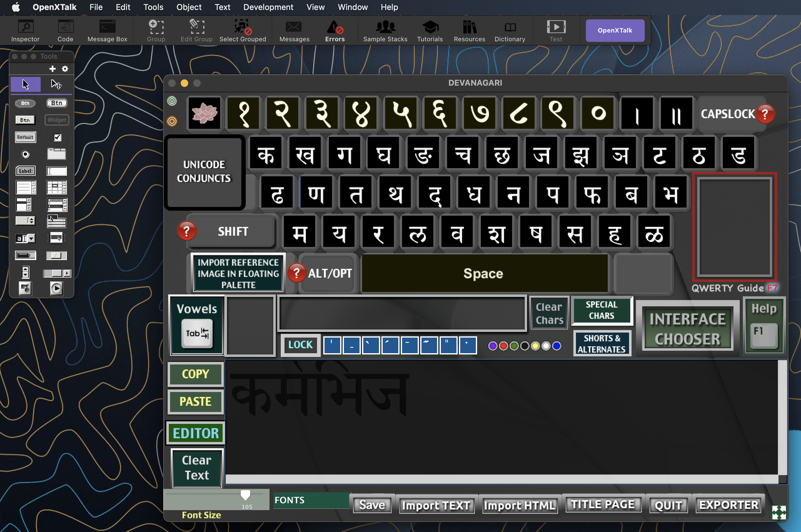Click the COPY button
This screenshot has height=532, width=801.
tap(195, 374)
